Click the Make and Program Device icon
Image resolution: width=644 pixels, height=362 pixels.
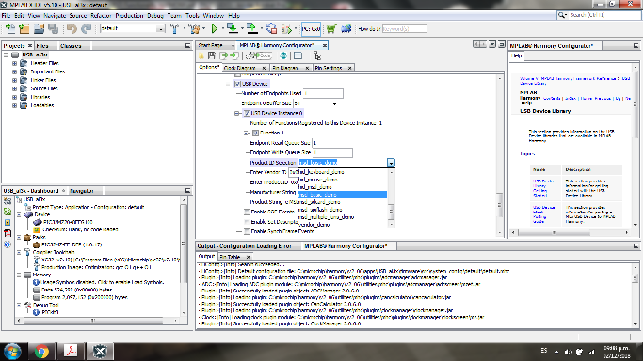pos(233,29)
